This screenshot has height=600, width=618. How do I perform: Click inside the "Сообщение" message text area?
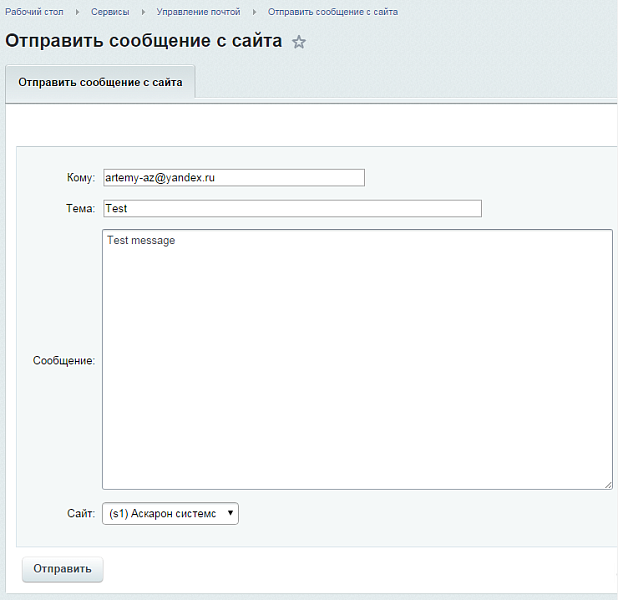click(357, 360)
